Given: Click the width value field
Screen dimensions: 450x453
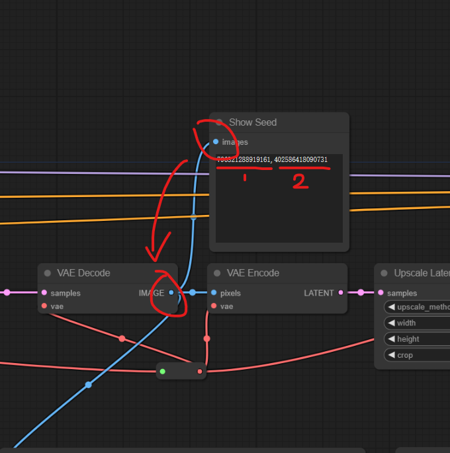Looking at the screenshot, I should (x=417, y=323).
